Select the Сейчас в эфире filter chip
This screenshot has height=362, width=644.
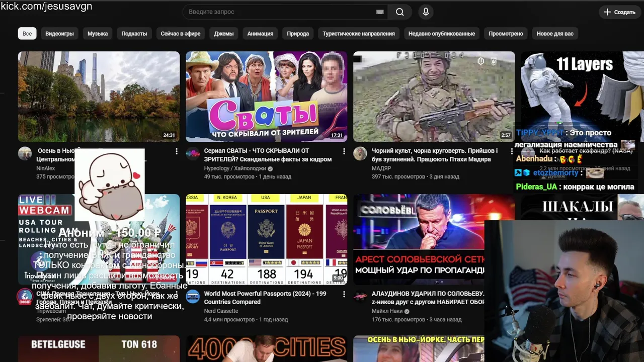[181, 34]
